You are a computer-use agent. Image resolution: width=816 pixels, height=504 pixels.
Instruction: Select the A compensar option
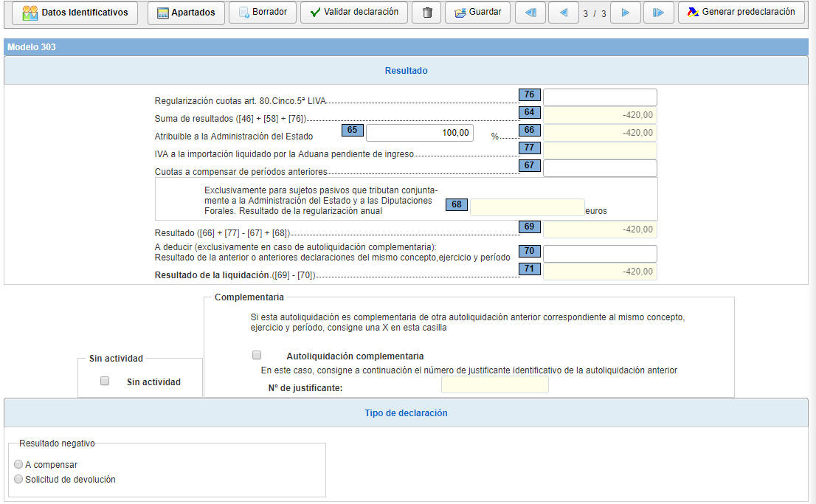coord(18,464)
